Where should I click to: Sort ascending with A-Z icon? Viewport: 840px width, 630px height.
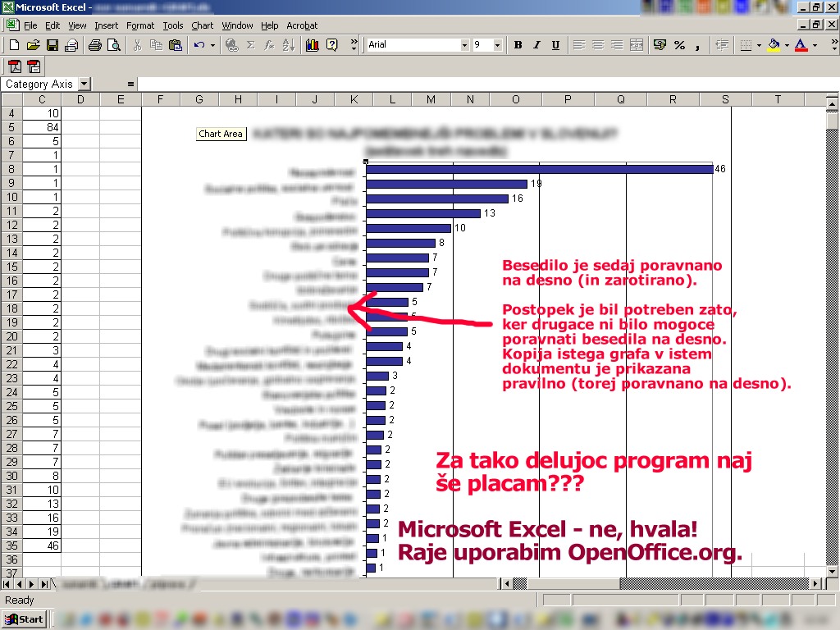coord(289,45)
